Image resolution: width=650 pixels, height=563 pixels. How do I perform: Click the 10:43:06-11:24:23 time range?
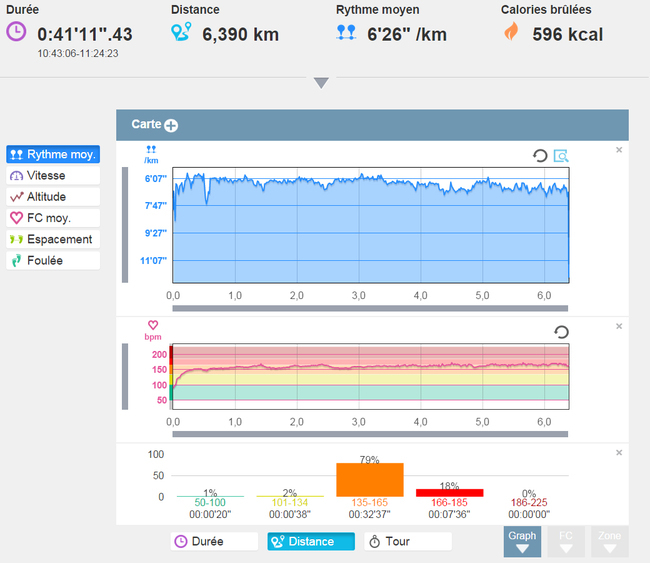[78, 53]
